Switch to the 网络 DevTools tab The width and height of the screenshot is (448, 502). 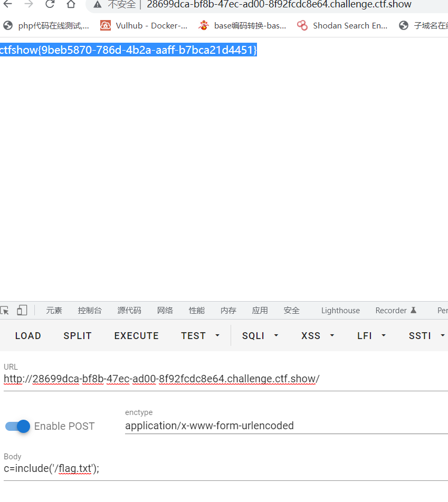point(165,310)
